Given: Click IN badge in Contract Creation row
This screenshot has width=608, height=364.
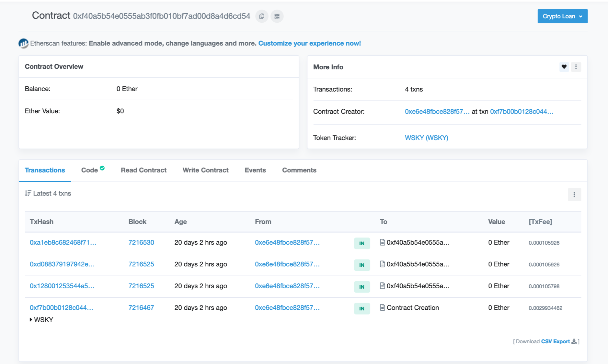Looking at the screenshot, I should 362,308.
